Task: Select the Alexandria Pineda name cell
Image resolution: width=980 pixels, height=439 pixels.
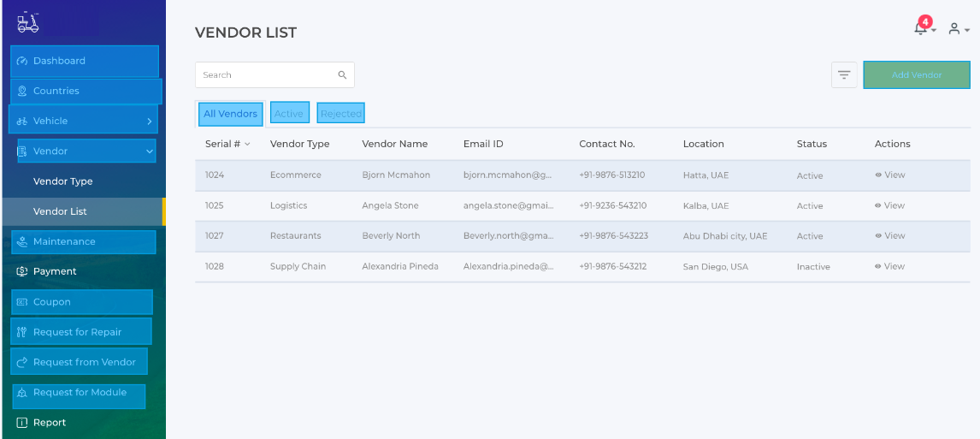Action: coord(400,266)
